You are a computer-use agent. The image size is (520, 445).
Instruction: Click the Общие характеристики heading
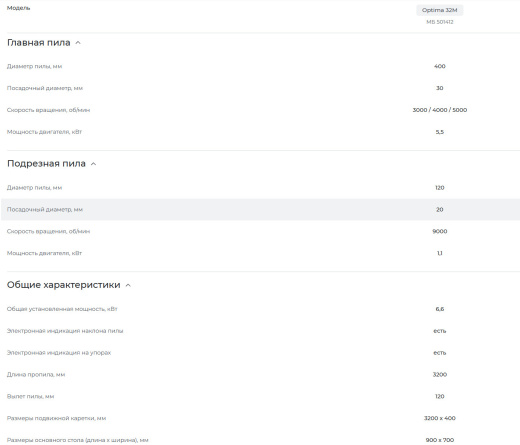(x=64, y=285)
